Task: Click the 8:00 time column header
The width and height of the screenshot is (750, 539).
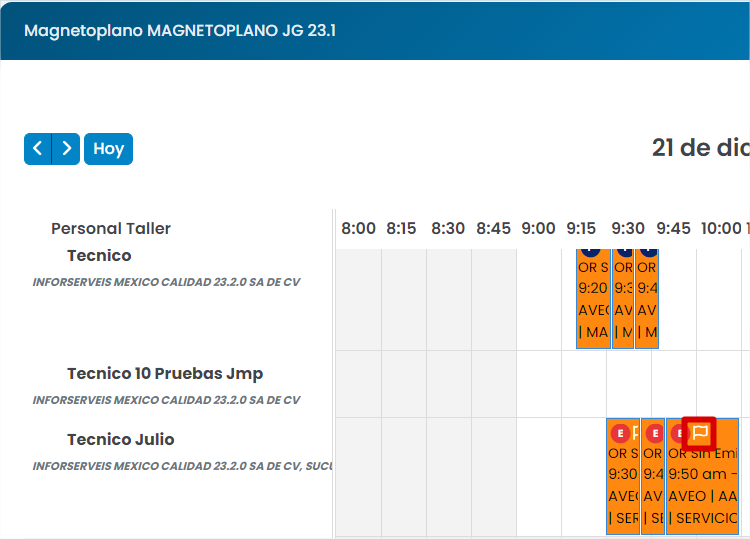Action: click(x=358, y=229)
